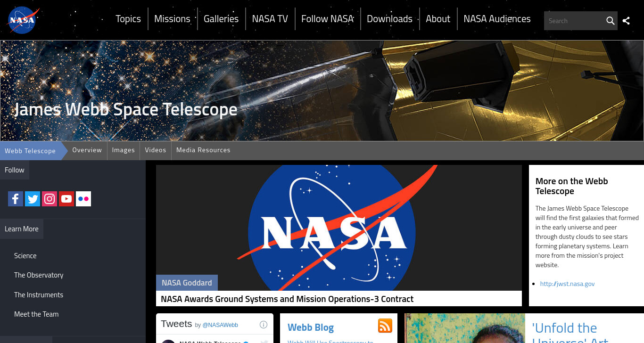Open the Downloads menu
This screenshot has width=644, height=343.
[x=389, y=19]
